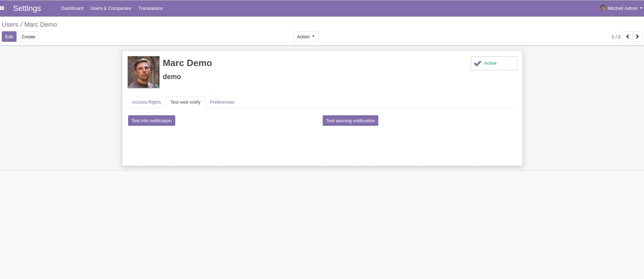Click the Create button

tap(29, 37)
